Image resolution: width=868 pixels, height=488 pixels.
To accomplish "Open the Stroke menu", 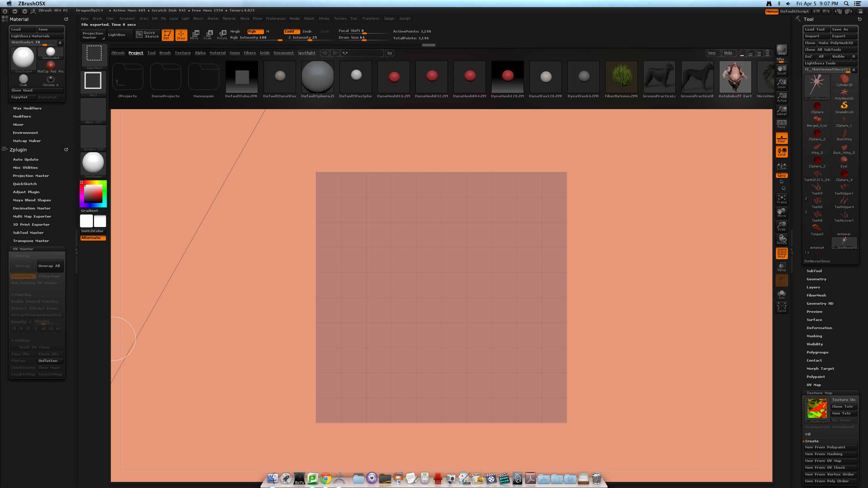I will click(324, 19).
